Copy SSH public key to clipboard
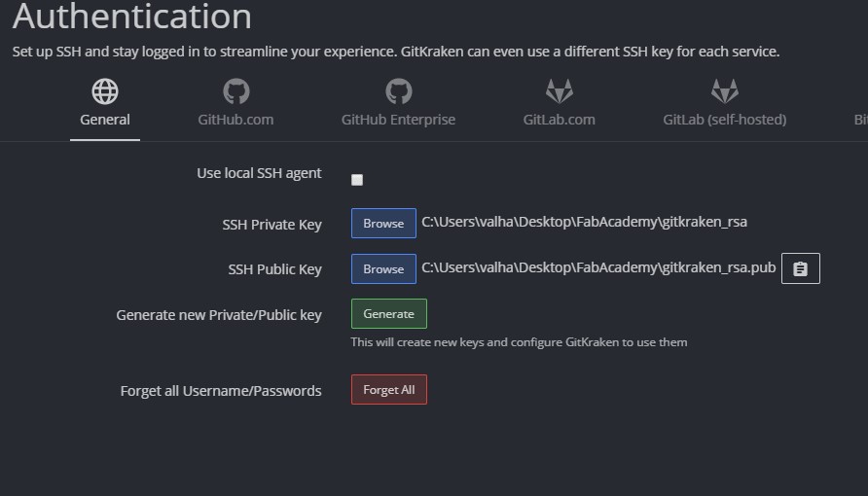Viewport: 868px width, 496px height. pos(800,268)
